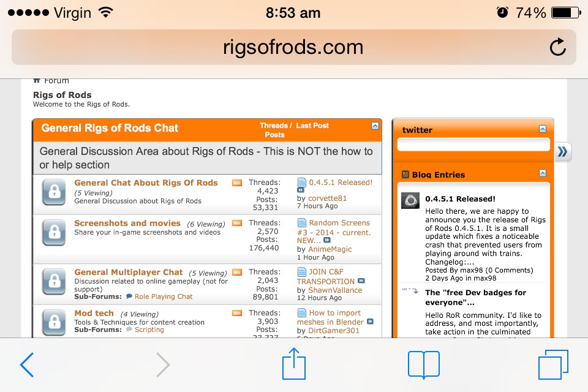Click the lock icon beside Screenshots and movies
588x392 pixels.
[54, 233]
